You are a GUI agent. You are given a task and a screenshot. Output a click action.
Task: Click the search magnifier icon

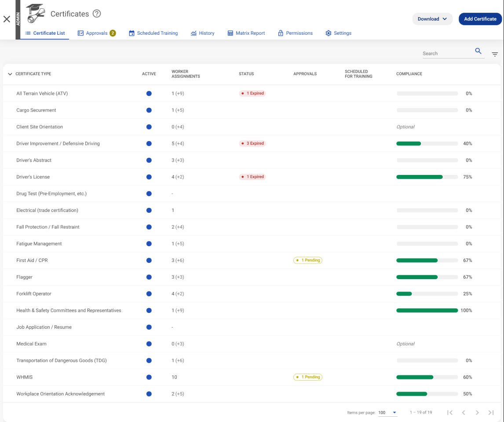coord(478,51)
